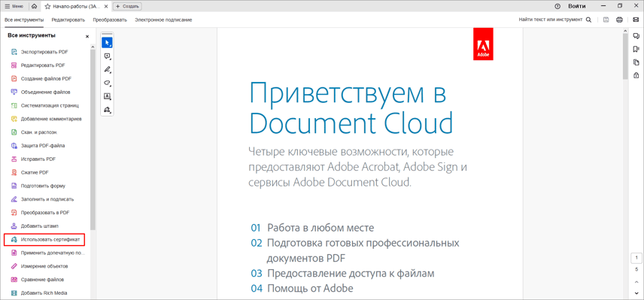Select the text box tool
This screenshot has width=644, height=300.
(x=107, y=96)
